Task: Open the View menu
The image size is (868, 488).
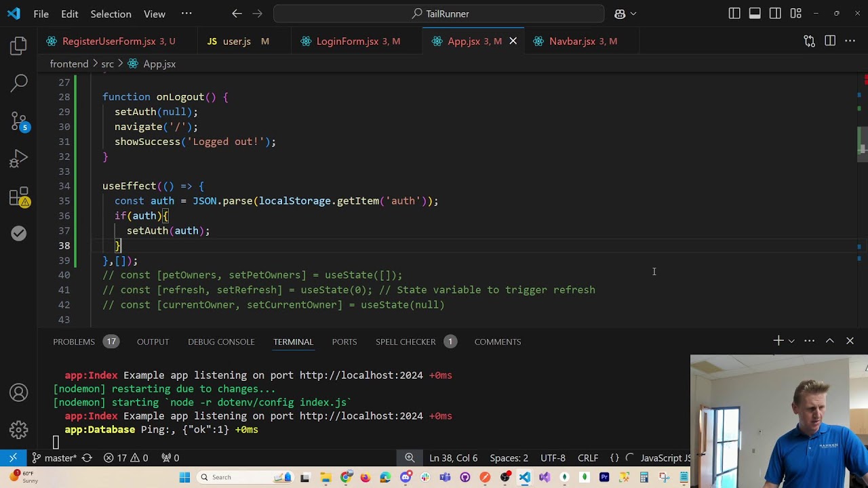Action: click(154, 14)
